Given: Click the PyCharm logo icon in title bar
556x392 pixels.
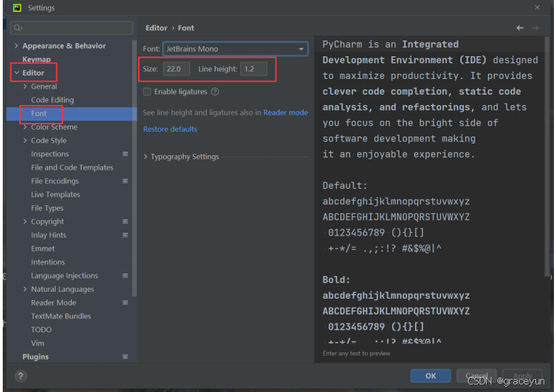Looking at the screenshot, I should [17, 8].
